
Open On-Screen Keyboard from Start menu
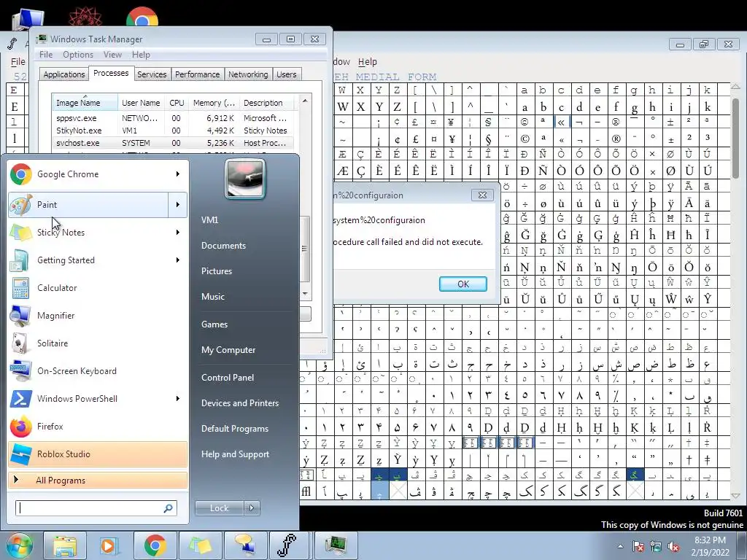pos(98,371)
